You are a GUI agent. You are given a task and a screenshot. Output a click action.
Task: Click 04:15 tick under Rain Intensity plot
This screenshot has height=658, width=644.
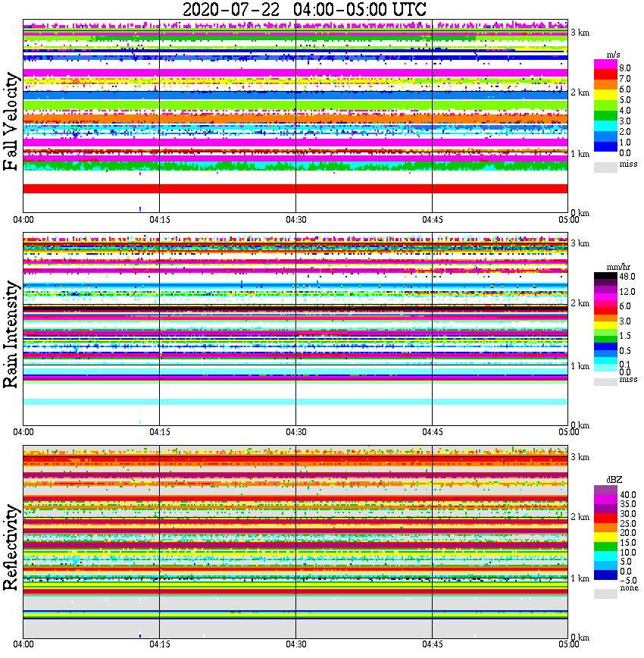(160, 432)
